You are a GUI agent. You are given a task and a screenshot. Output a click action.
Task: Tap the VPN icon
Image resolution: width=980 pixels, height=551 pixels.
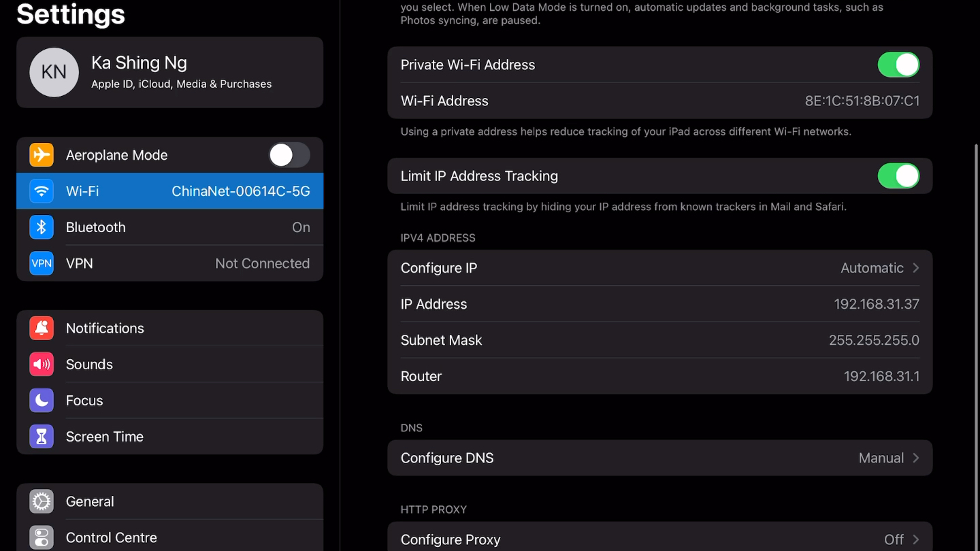click(42, 263)
